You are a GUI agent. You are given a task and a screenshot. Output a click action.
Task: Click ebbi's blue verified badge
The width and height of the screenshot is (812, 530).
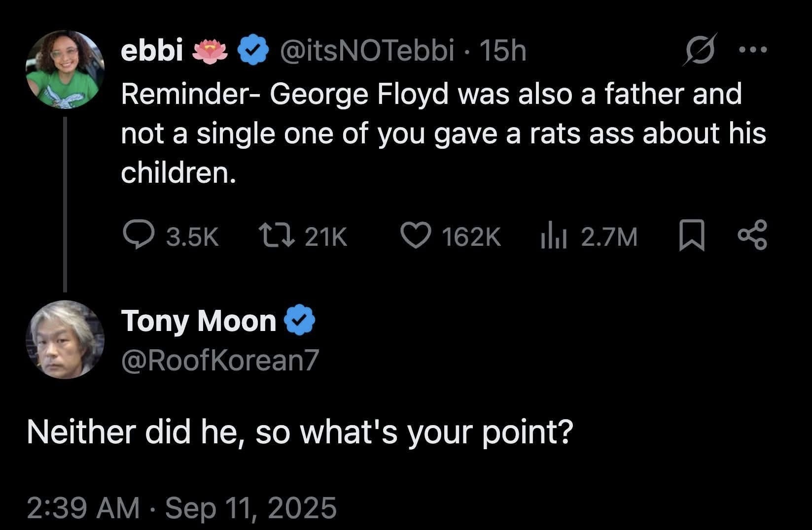[x=254, y=50]
